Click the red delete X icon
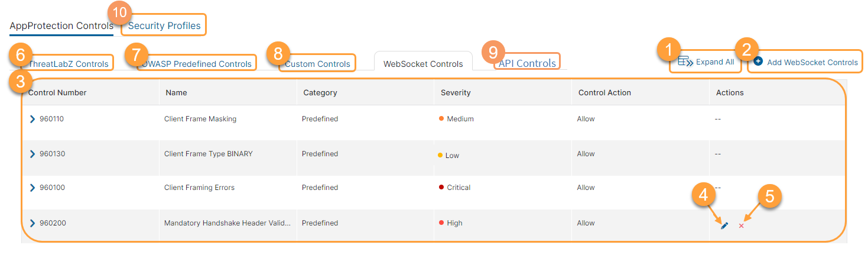868x261 pixels. coord(741,226)
